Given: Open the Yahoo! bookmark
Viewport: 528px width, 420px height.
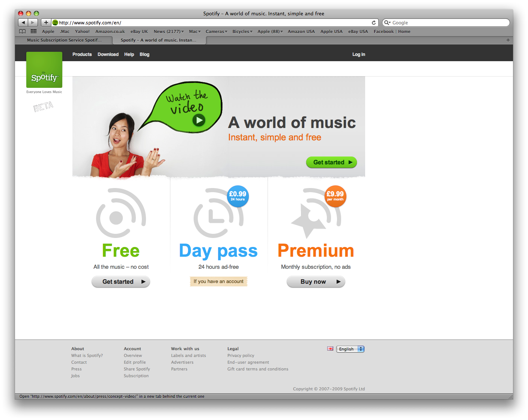Looking at the screenshot, I should click(82, 32).
